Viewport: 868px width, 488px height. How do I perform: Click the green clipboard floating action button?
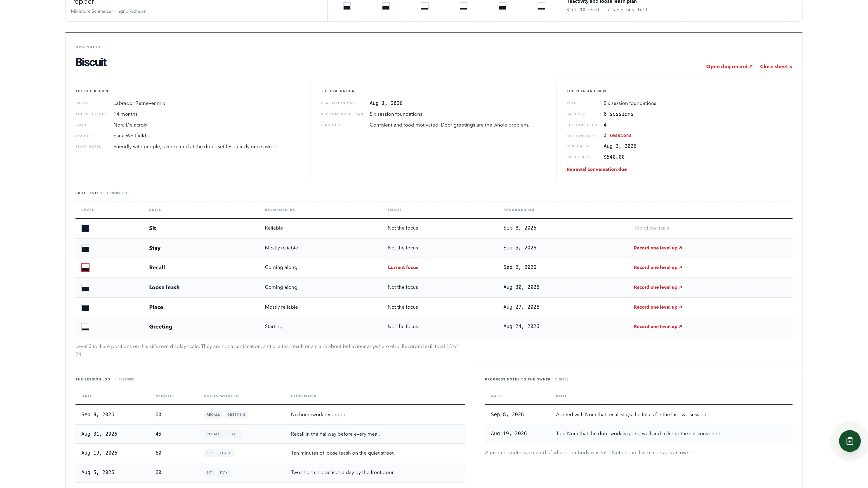tap(849, 441)
